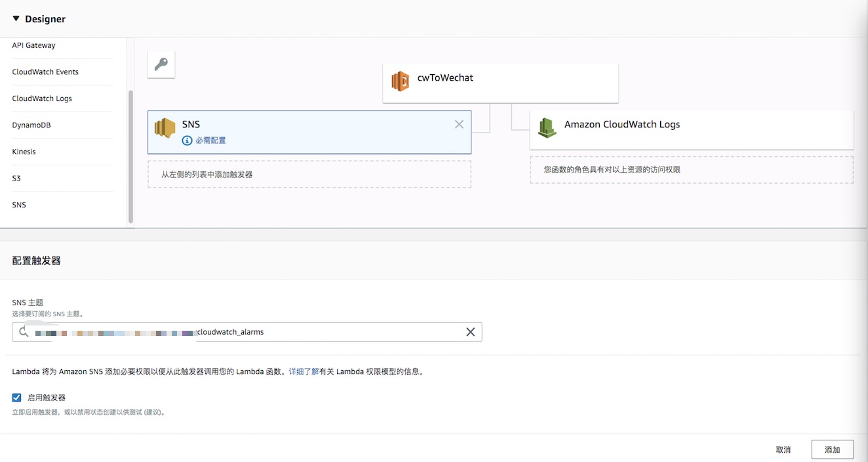Click the Amazon CloudWatch Logs icon

pyautogui.click(x=547, y=128)
